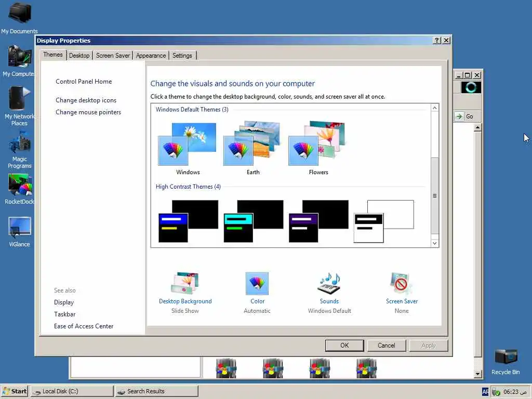Open Desktop Background slide show settings
Image resolution: width=532 pixels, height=399 pixels.
185,292
